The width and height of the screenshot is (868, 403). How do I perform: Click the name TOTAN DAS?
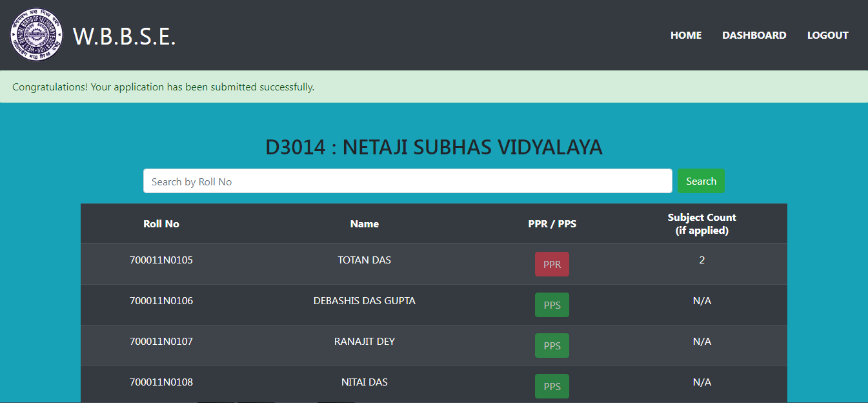[365, 260]
